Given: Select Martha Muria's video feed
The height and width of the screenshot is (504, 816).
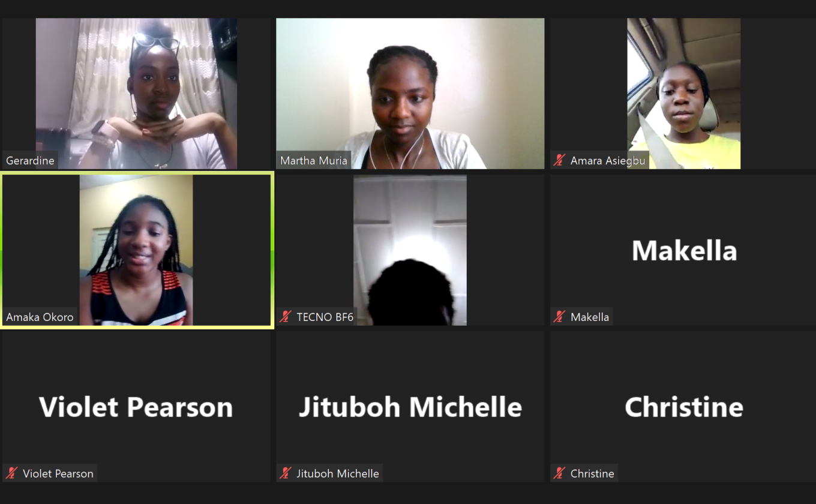Looking at the screenshot, I should pyautogui.click(x=410, y=94).
